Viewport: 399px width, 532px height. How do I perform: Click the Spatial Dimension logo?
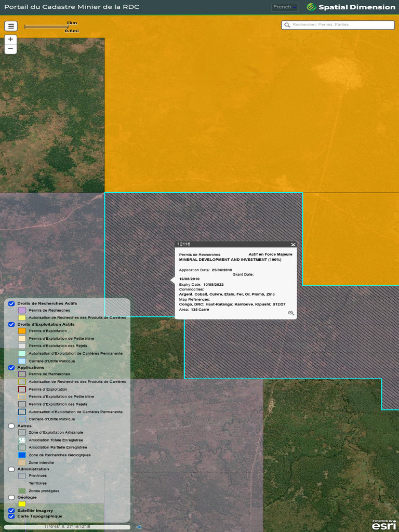[351, 7]
